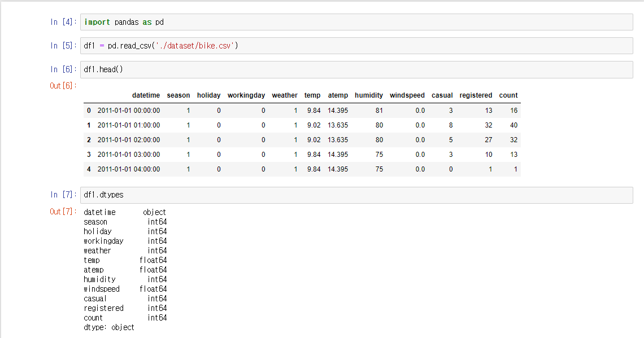Click the import pandas code cell
Image resolution: width=644 pixels, height=338 pixels.
pyautogui.click(x=356, y=22)
